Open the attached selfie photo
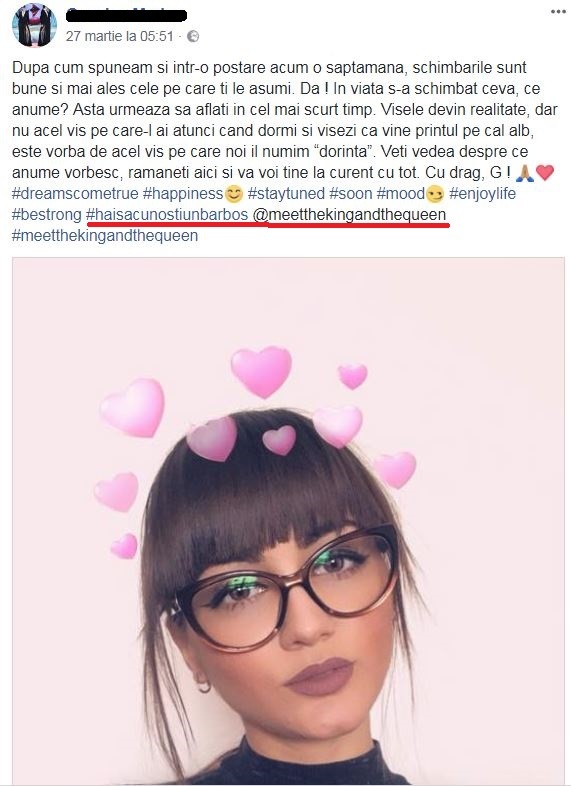 288,521
